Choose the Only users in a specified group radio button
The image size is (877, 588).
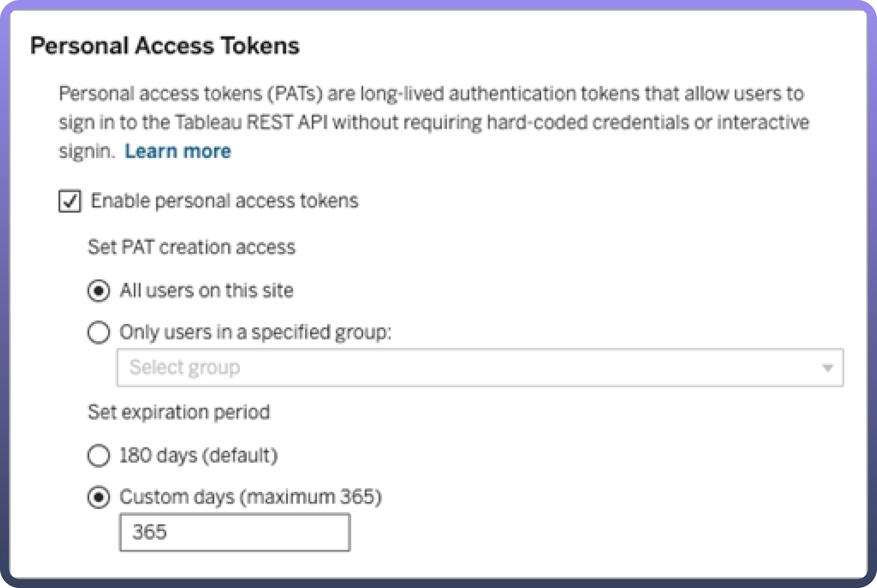(99, 332)
